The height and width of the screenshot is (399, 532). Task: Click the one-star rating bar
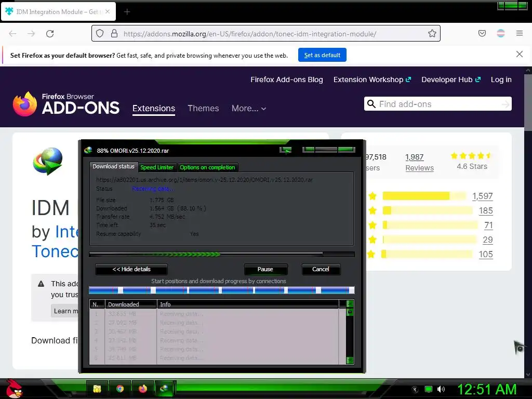[427, 254]
